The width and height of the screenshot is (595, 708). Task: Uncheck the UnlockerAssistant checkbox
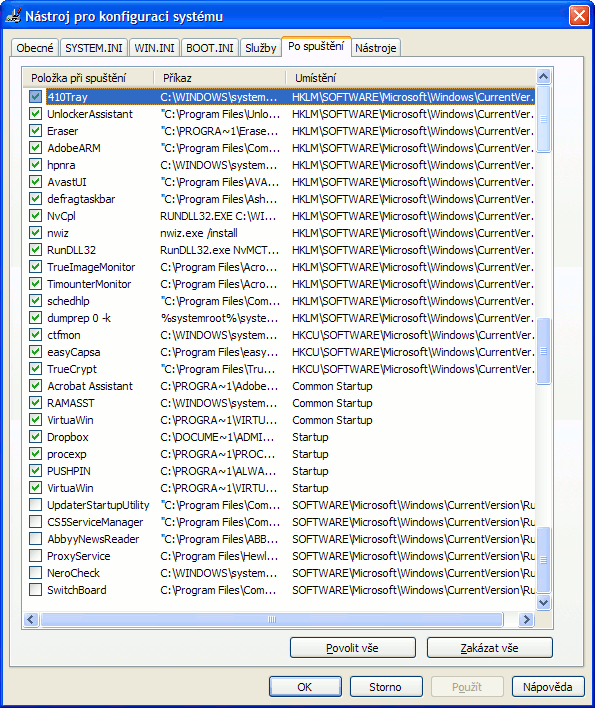coord(35,114)
